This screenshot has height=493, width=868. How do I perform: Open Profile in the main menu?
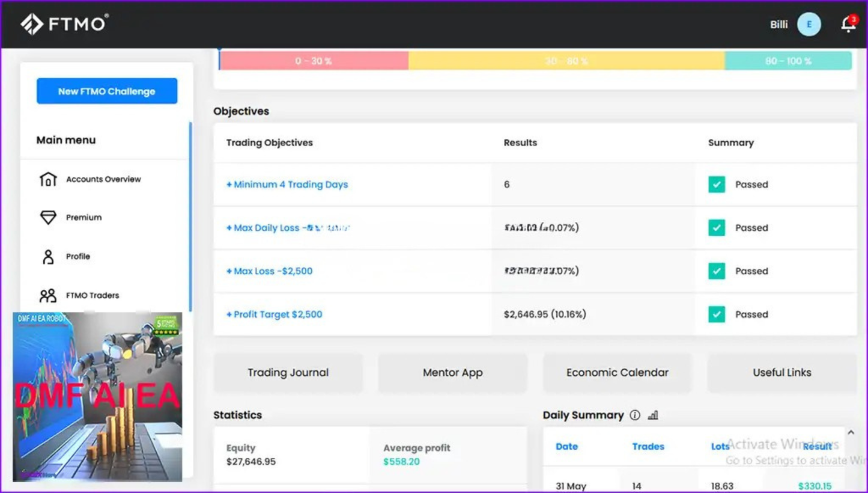78,257
